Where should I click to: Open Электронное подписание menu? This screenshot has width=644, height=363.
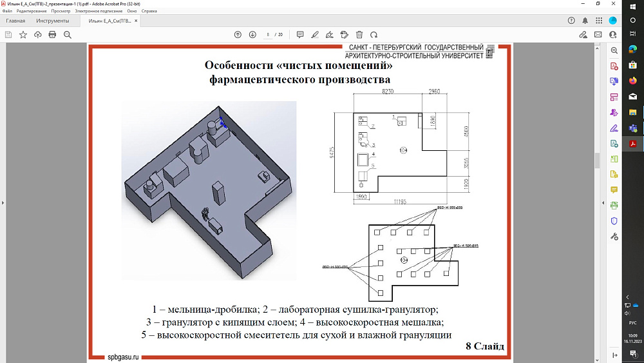tap(99, 11)
